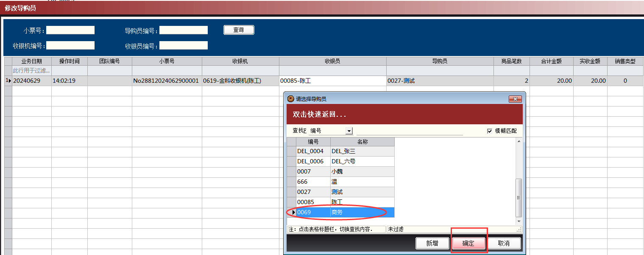This screenshot has width=644, height=255.
Task: Click row indicator of row 1
Action: click(8, 81)
